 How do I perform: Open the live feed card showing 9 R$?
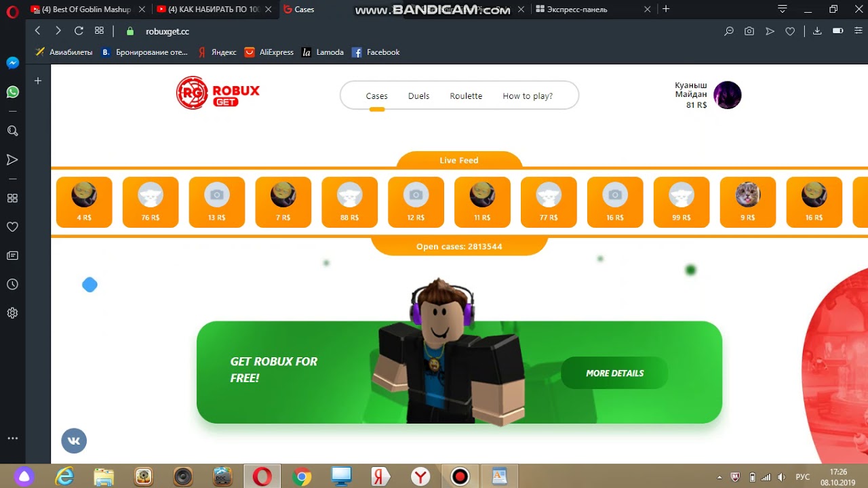748,202
